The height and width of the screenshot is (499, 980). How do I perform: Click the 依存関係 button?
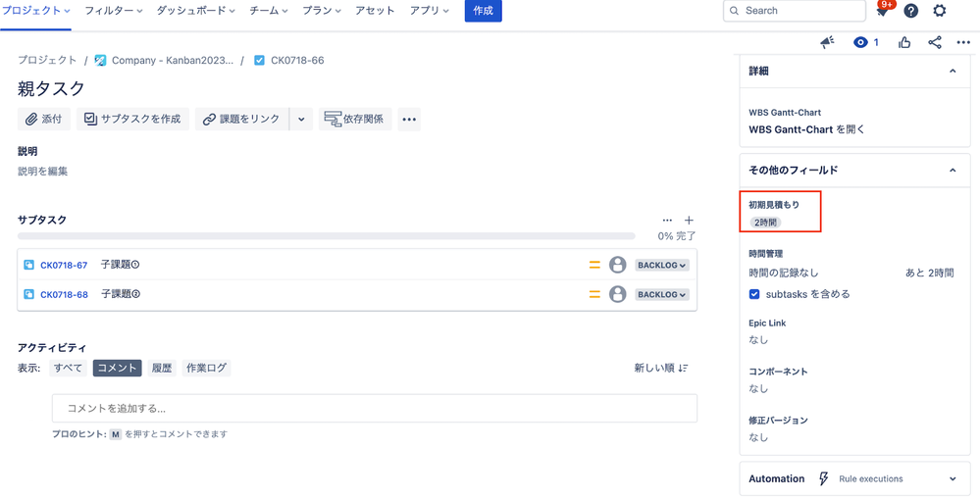(355, 119)
